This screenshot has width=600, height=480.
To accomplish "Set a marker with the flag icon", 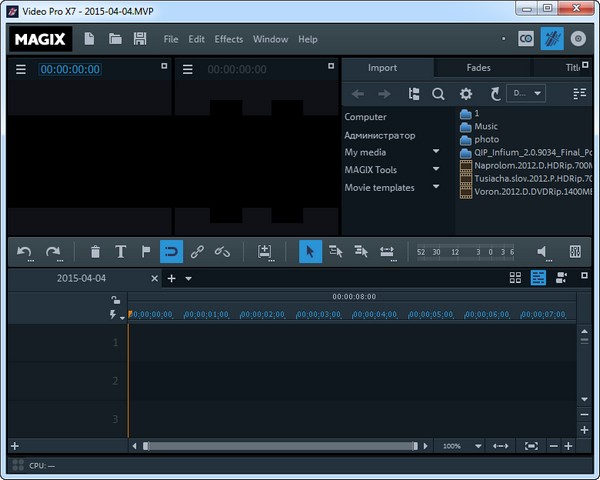I will pyautogui.click(x=146, y=252).
